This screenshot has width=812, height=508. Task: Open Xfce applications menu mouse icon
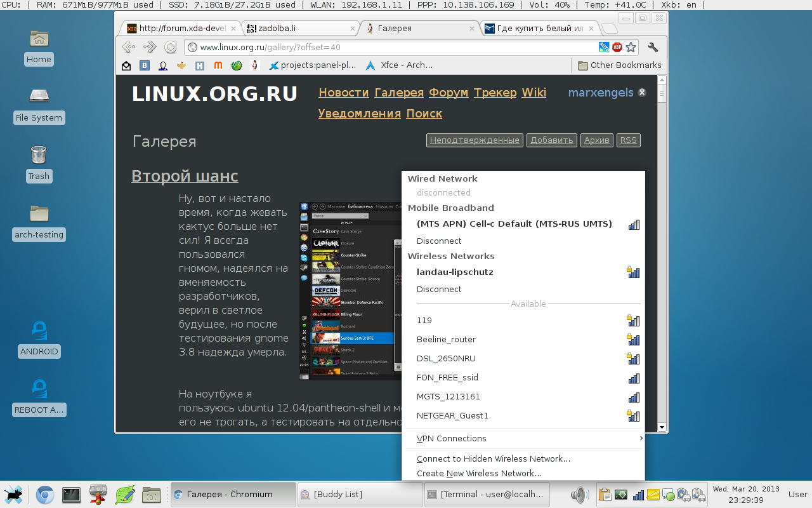pyautogui.click(x=13, y=495)
